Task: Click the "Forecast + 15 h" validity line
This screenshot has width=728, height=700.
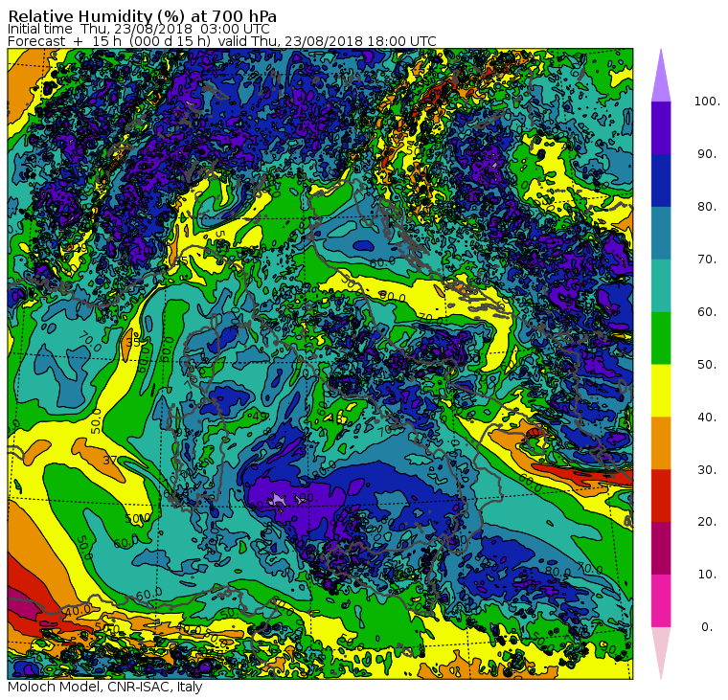Action: tap(222, 41)
